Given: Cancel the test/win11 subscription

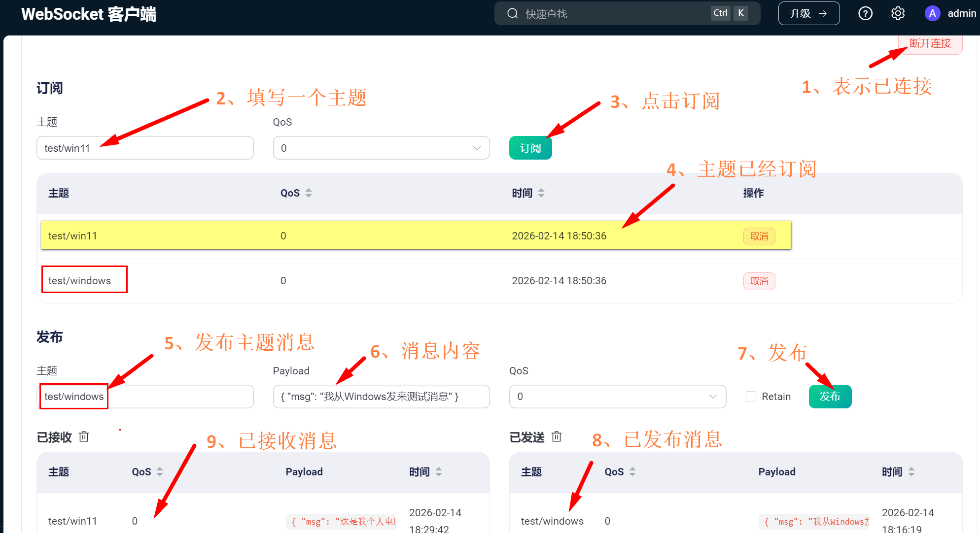Looking at the screenshot, I should point(759,236).
